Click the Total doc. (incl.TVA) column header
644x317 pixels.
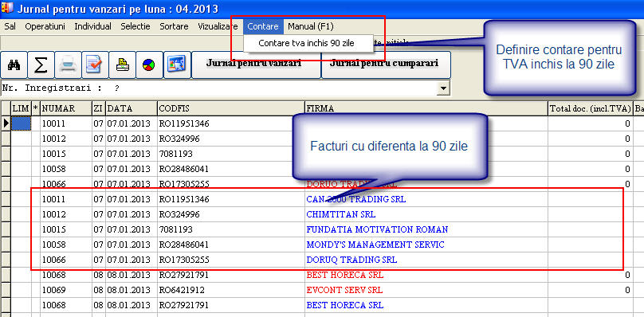pyautogui.click(x=591, y=109)
